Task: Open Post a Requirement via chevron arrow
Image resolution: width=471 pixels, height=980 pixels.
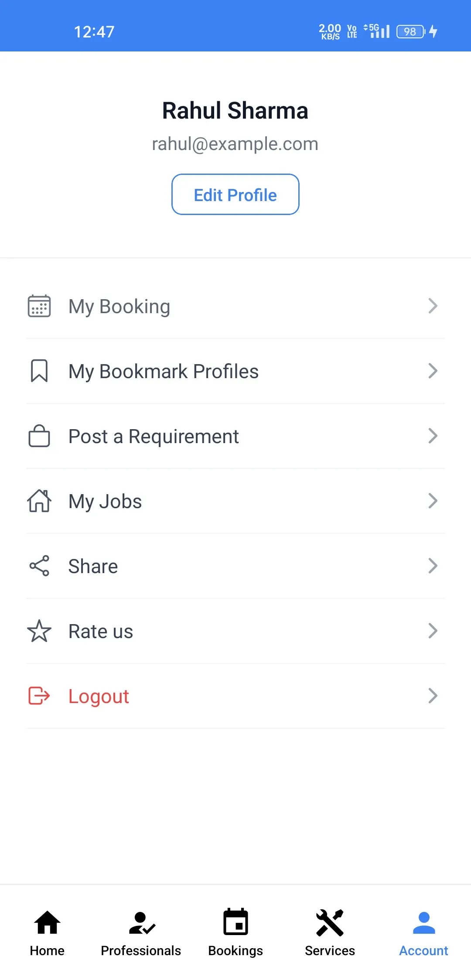Action: (433, 436)
